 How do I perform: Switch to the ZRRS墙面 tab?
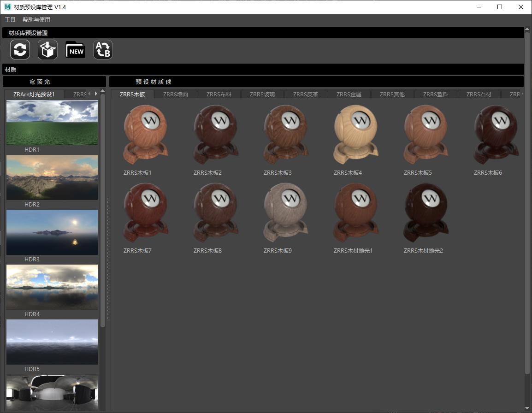pos(176,94)
